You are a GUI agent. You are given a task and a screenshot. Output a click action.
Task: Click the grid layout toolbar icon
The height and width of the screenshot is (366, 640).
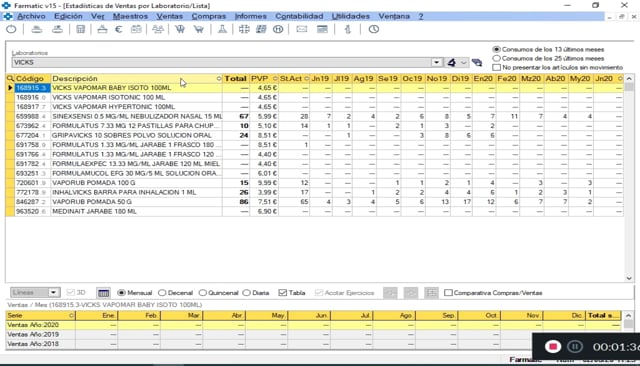(x=244, y=29)
